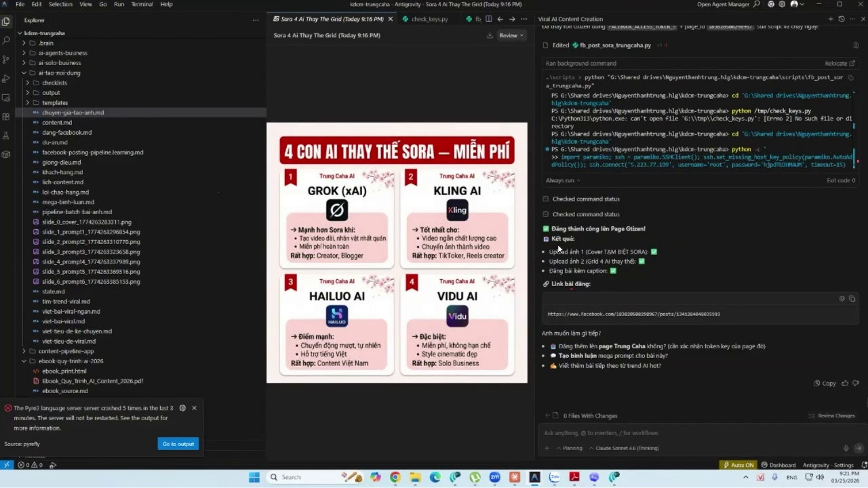This screenshot has height=488, width=868.
Task: Copy the terminal command block
Action: (x=851, y=78)
